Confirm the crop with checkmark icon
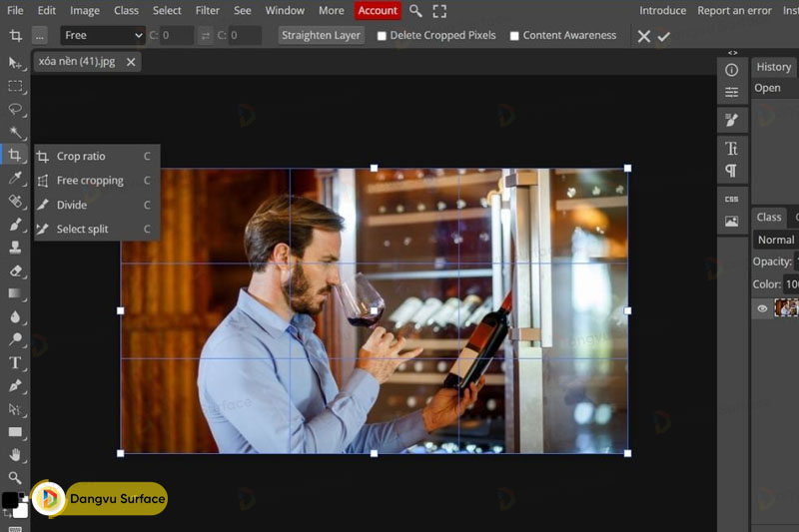The width and height of the screenshot is (799, 532). pyautogui.click(x=663, y=36)
